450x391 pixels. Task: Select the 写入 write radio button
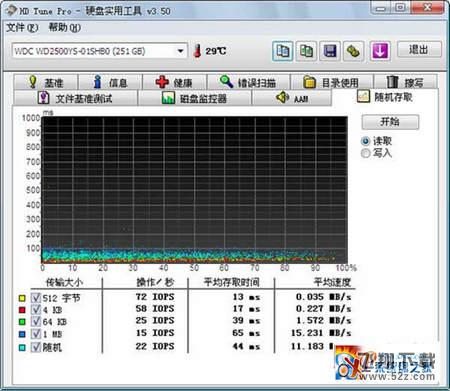[366, 153]
